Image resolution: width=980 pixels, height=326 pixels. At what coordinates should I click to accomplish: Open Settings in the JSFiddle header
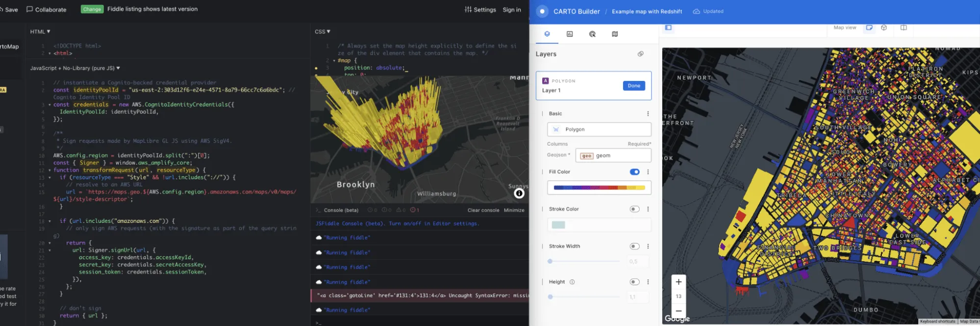point(480,9)
